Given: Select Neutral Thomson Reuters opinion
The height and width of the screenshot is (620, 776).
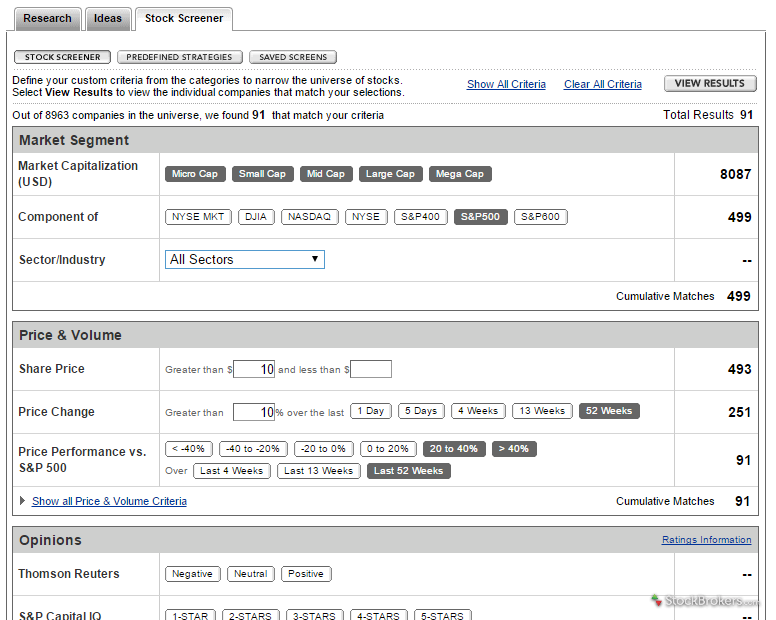Looking at the screenshot, I should [250, 574].
